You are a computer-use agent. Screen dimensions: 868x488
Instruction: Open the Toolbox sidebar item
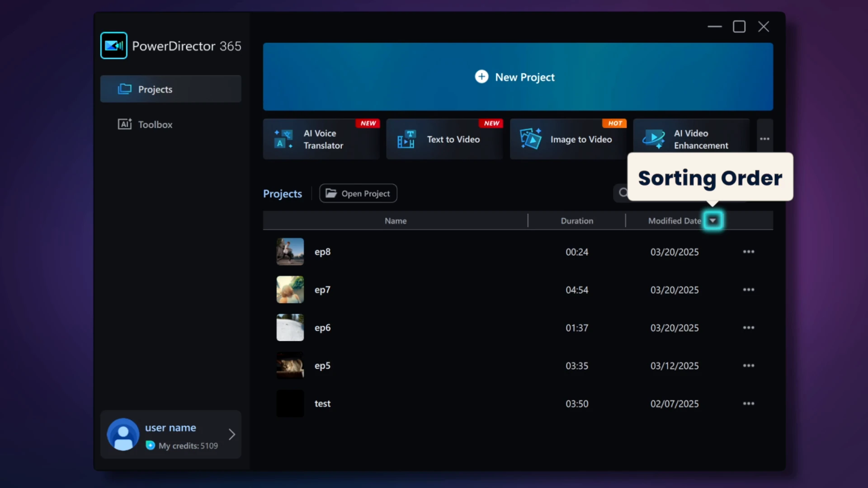(x=170, y=124)
